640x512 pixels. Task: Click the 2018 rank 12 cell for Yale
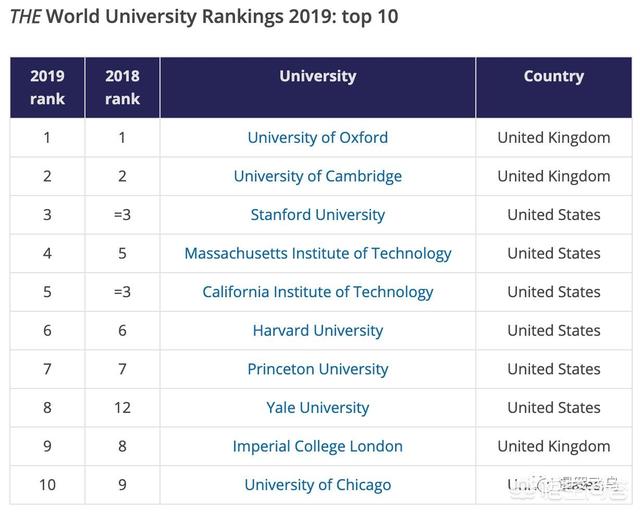pos(122,408)
